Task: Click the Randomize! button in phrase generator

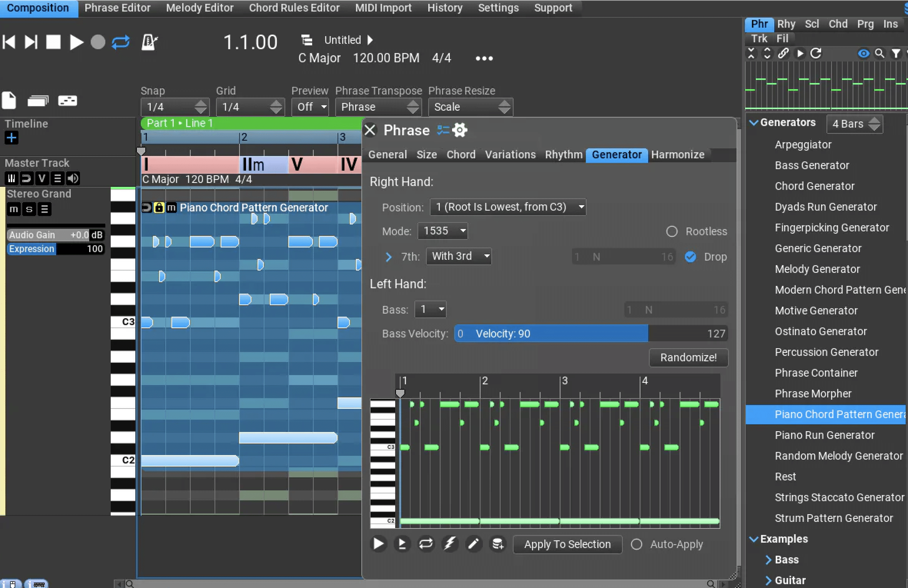Action: click(x=688, y=357)
